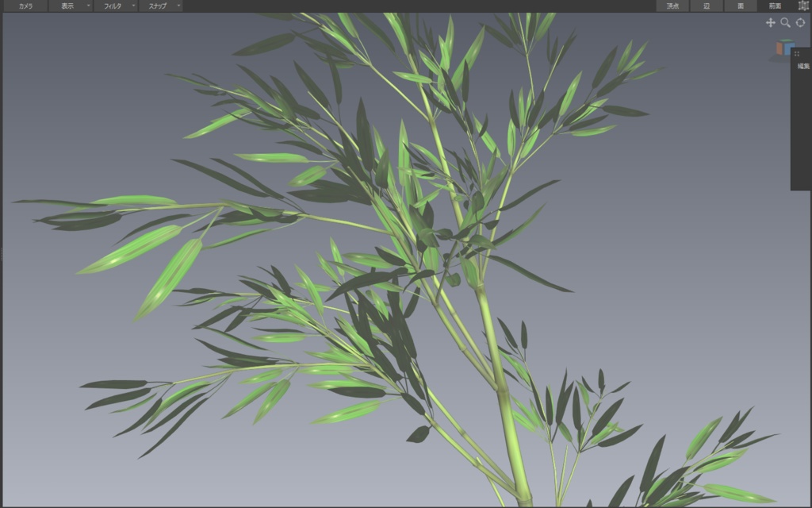Open the 表示 display dropdown arrow

click(x=87, y=6)
